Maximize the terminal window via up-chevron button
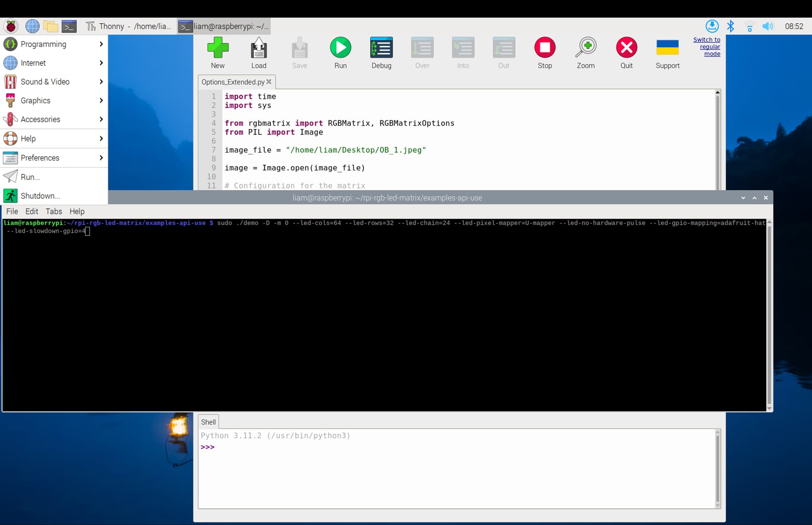 [x=754, y=198]
